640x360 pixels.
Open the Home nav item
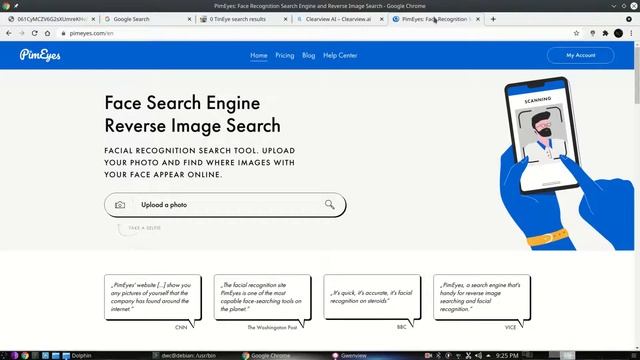(x=259, y=56)
